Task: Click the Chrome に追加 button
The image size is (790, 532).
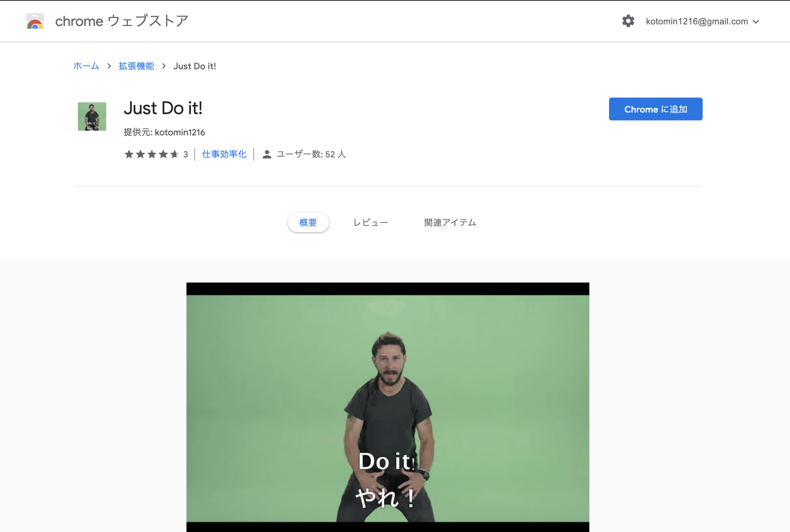Action: [655, 109]
